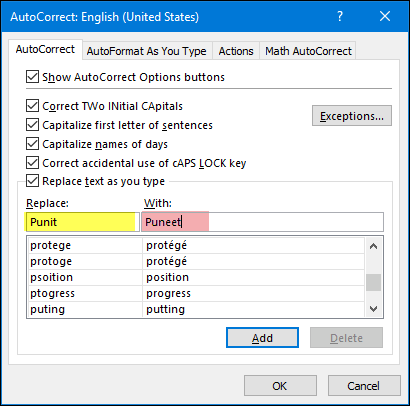Click the Cancel button
The image size is (410, 406).
[364, 386]
